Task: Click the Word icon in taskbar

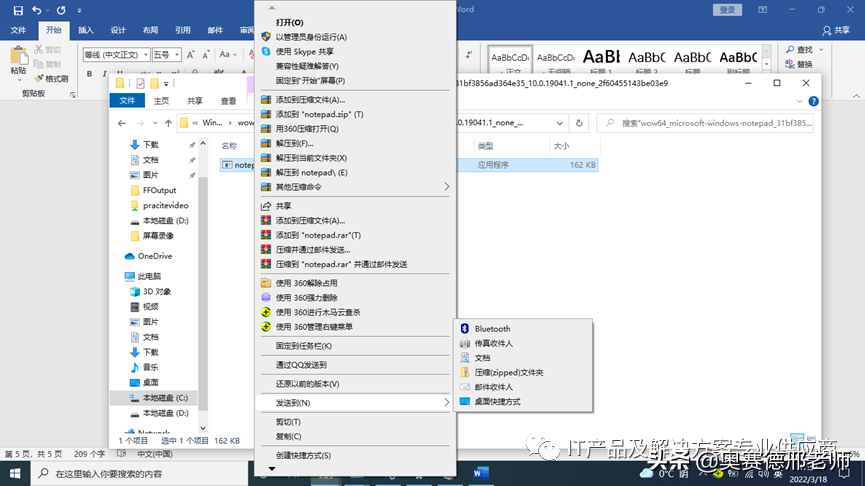Action: pyautogui.click(x=481, y=473)
